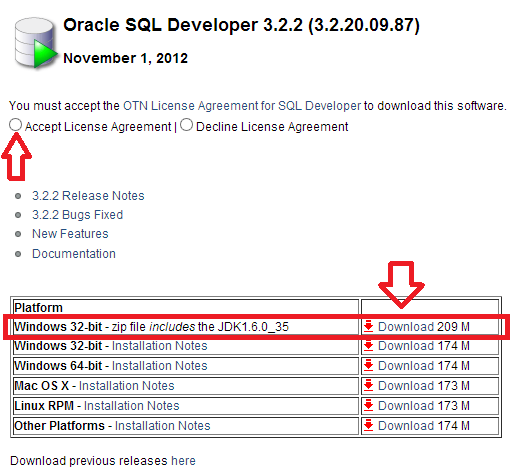The width and height of the screenshot is (513, 476).
Task: Click 'Windows 32-bit - zip file includes the JDK1.6.0_35' text
Action: click(x=151, y=327)
